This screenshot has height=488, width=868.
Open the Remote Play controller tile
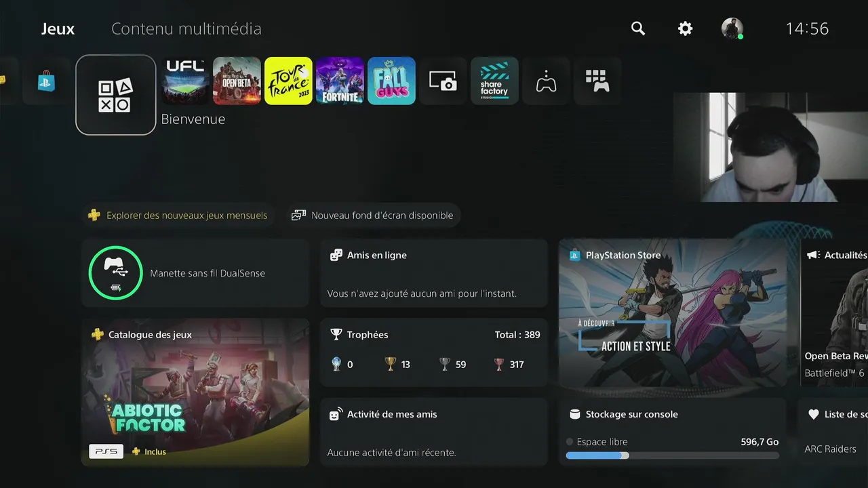click(x=546, y=81)
